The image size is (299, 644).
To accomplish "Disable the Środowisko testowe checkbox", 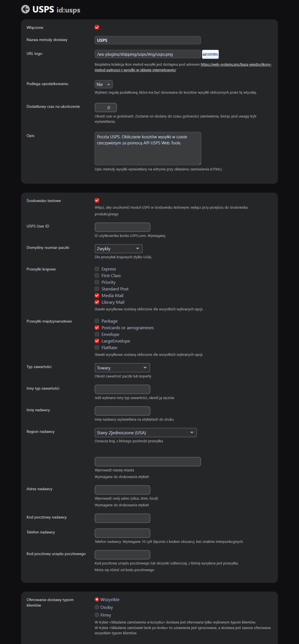I will (97, 200).
